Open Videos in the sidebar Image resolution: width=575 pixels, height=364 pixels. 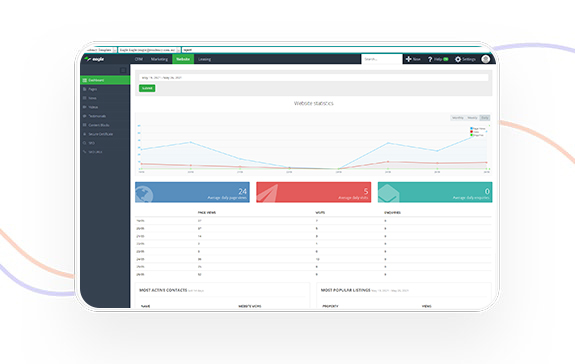tap(105, 107)
